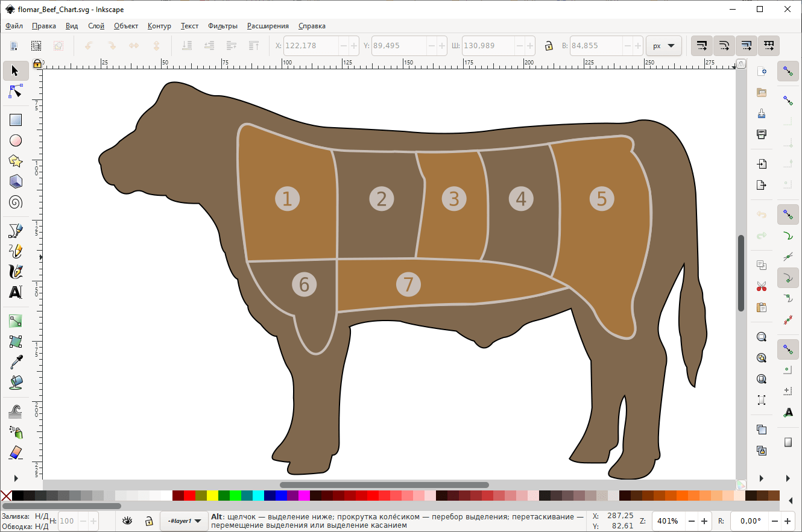Viewport: 802px width, 532px height.
Task: Open the layer1 layer selector dropdown
Action: pos(184,521)
